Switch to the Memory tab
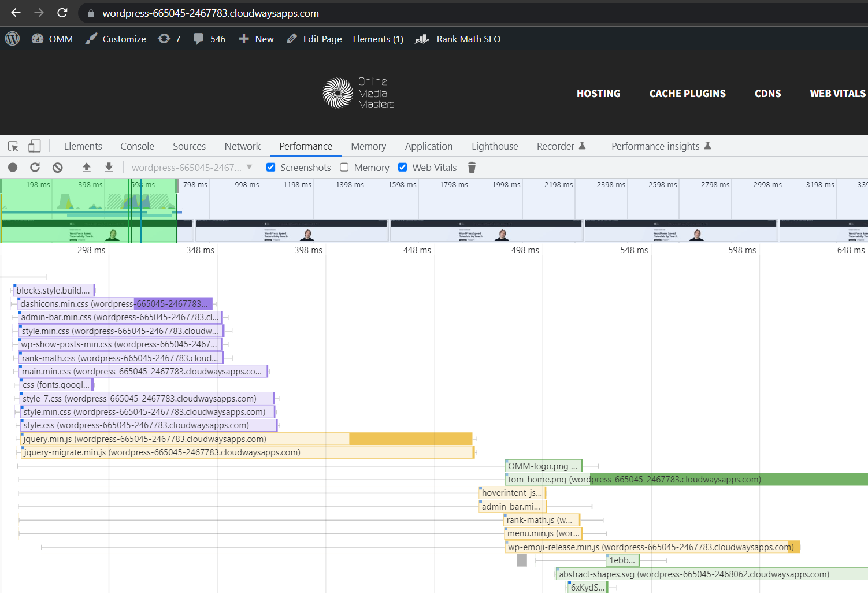This screenshot has width=868, height=594. pos(368,146)
